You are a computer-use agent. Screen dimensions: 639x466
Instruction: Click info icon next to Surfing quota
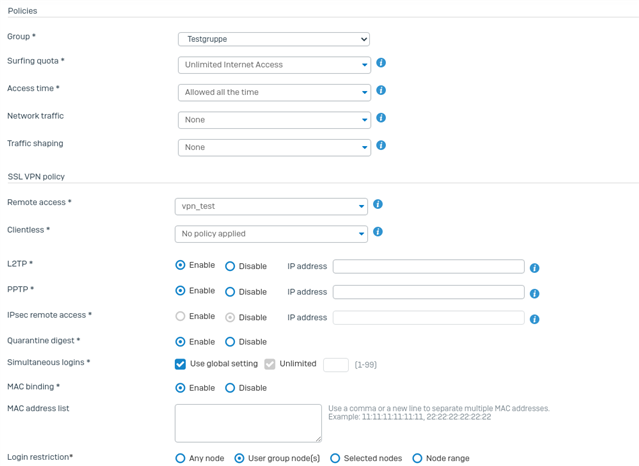click(x=381, y=63)
